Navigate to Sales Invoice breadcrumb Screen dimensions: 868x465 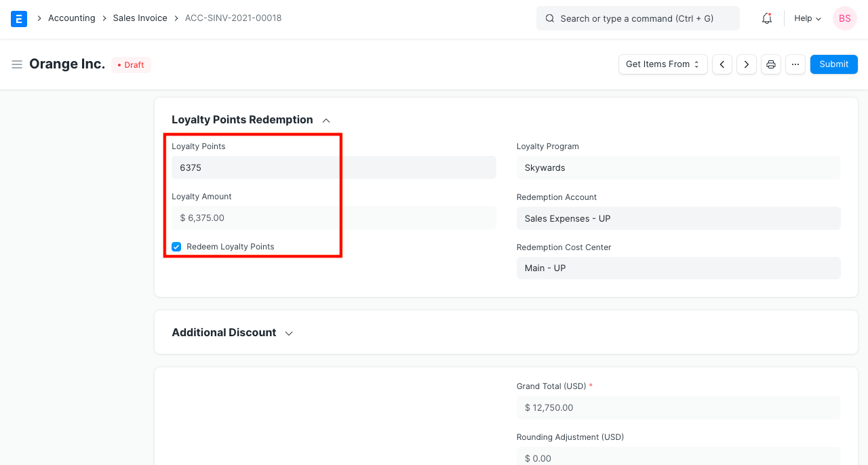[x=140, y=18]
